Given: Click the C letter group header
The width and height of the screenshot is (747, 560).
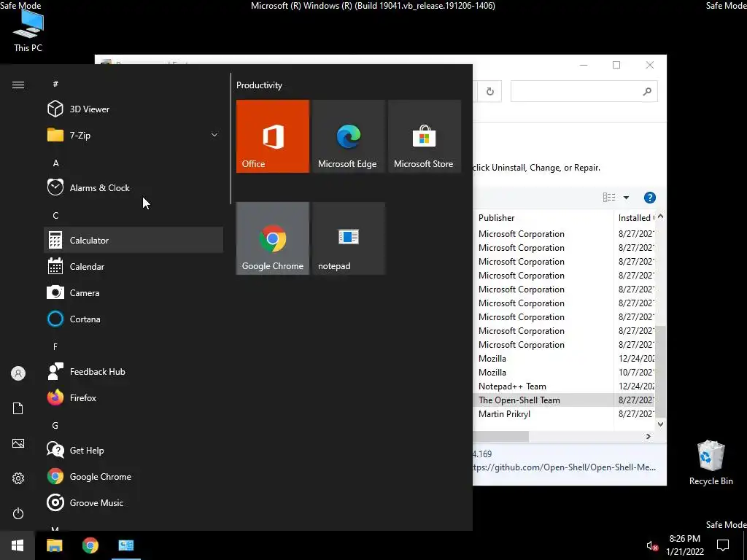Looking at the screenshot, I should (55, 215).
